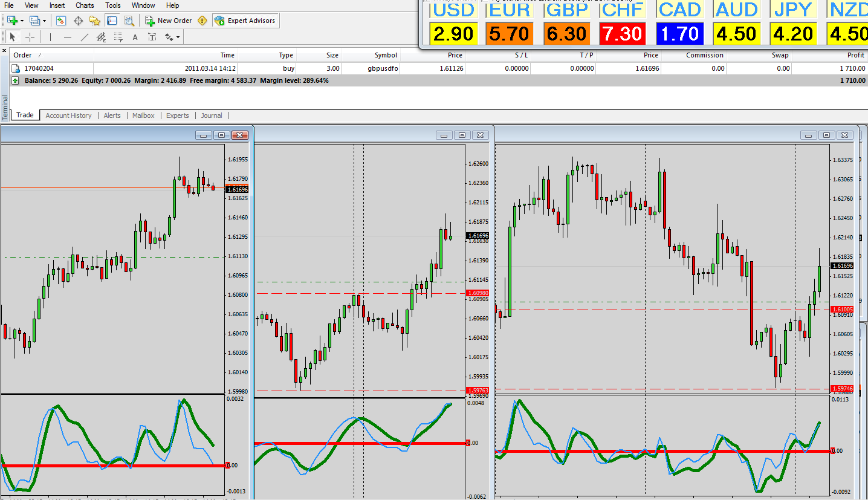
Task: Open MetaEditor yellow diamond icon
Action: tap(202, 21)
